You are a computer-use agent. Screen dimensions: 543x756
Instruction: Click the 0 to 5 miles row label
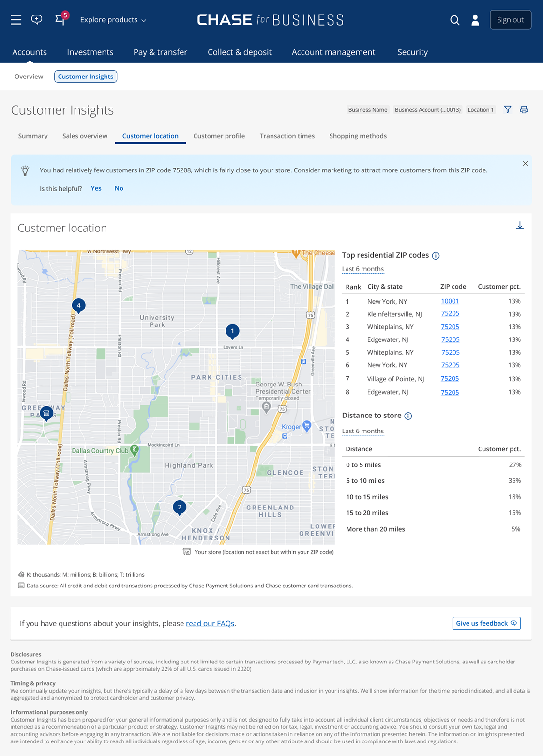coord(363,465)
